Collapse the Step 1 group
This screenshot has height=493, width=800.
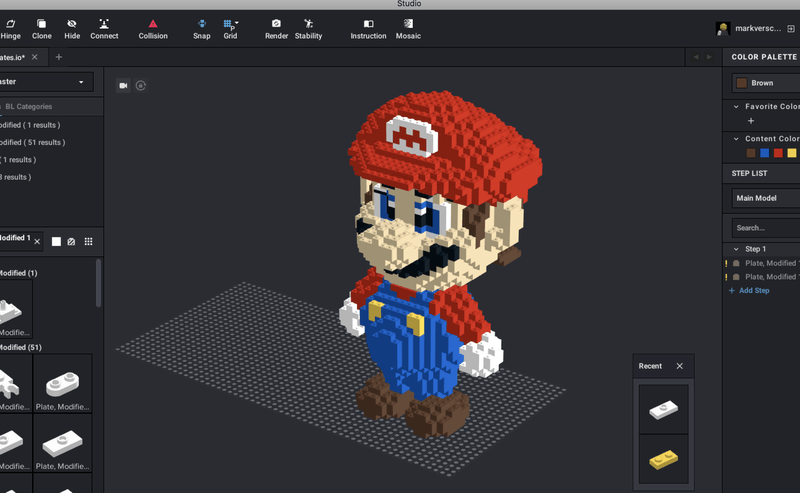[x=737, y=249]
